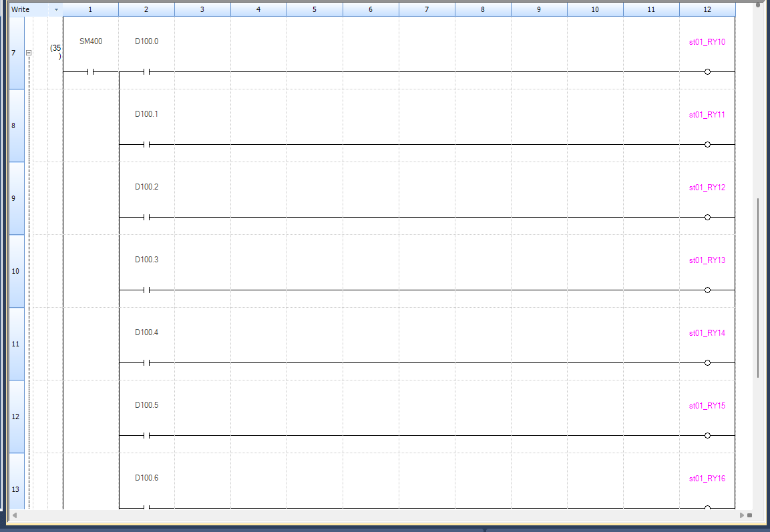
Task: Select column header 5
Action: [315, 10]
